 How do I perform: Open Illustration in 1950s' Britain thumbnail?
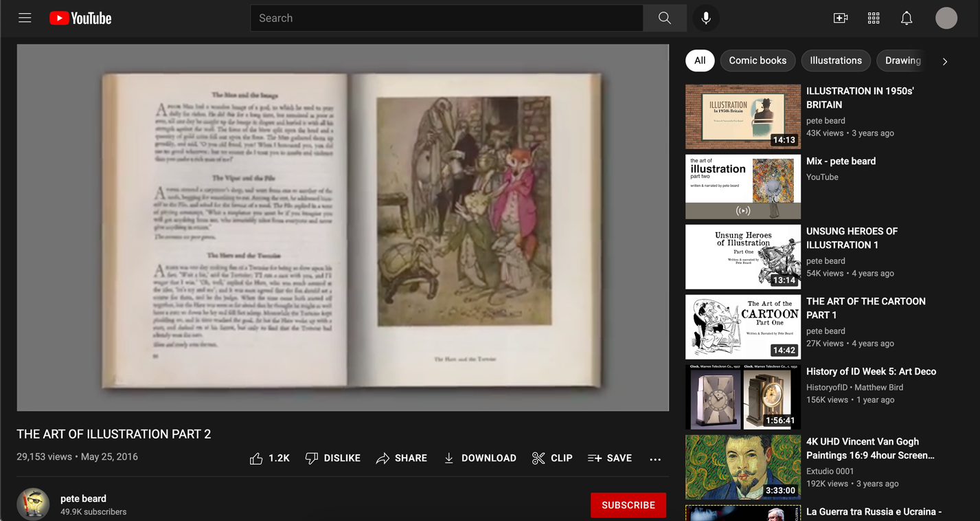(743, 117)
